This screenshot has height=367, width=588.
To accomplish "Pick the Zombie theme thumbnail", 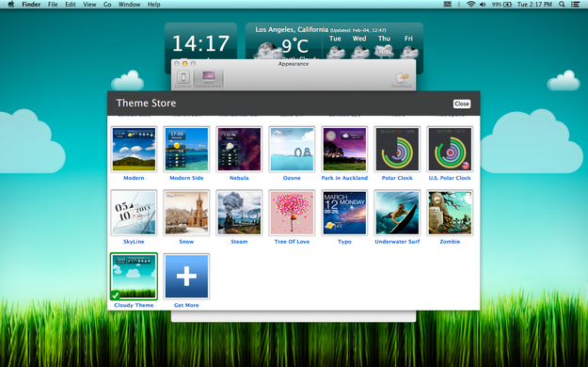I will pyautogui.click(x=450, y=213).
